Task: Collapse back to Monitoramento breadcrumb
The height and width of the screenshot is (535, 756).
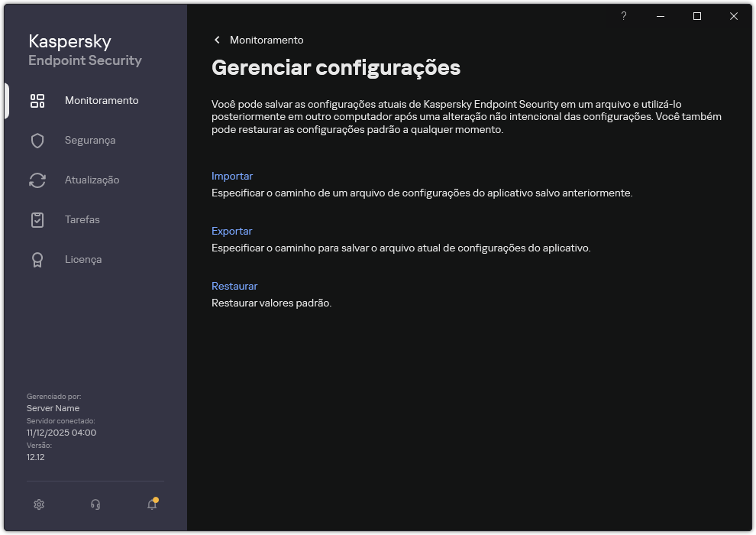Action: tap(267, 40)
